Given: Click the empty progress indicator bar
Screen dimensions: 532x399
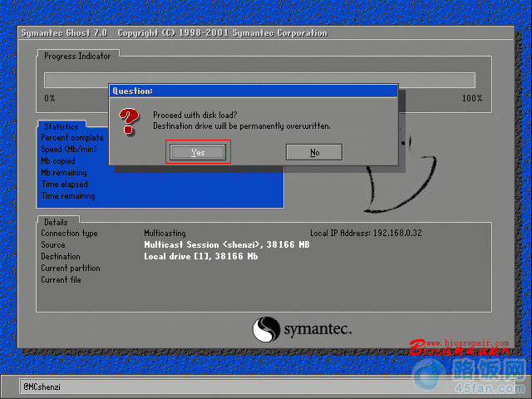Looking at the screenshot, I should 259,80.
